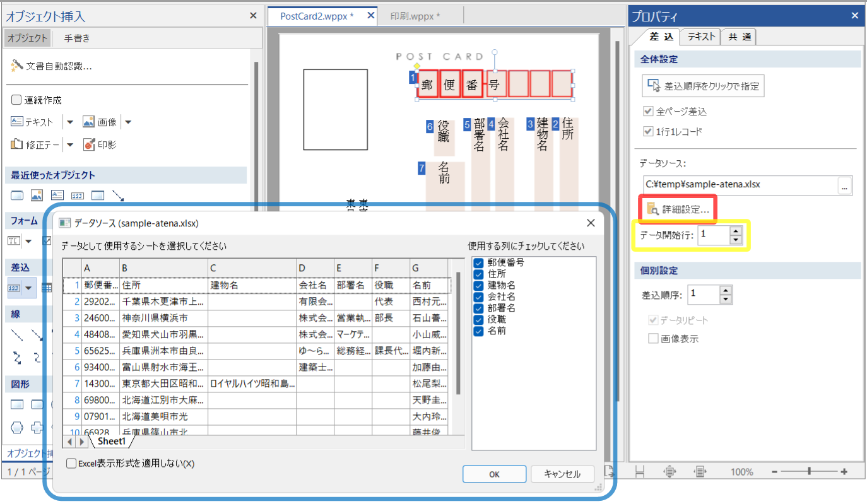Increase データ開始行 value
This screenshot has height=504, width=867.
(735, 231)
